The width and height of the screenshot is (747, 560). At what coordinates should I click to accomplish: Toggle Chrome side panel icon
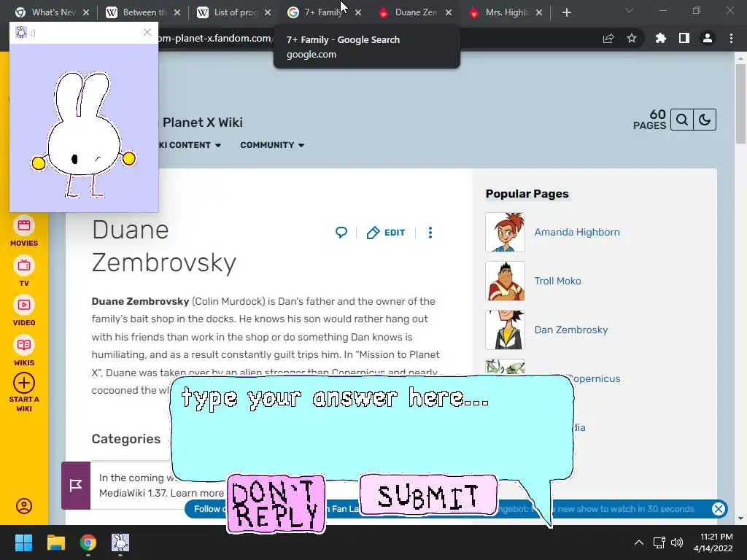(684, 38)
